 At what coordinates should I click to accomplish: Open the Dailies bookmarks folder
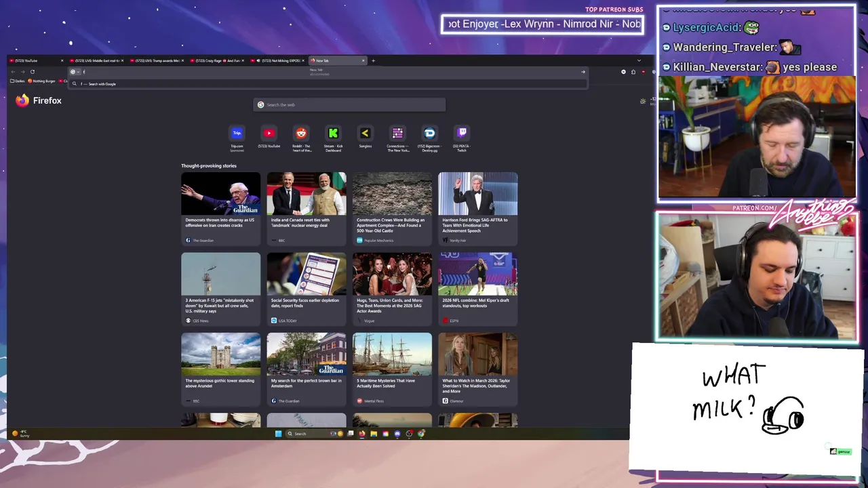[18, 81]
